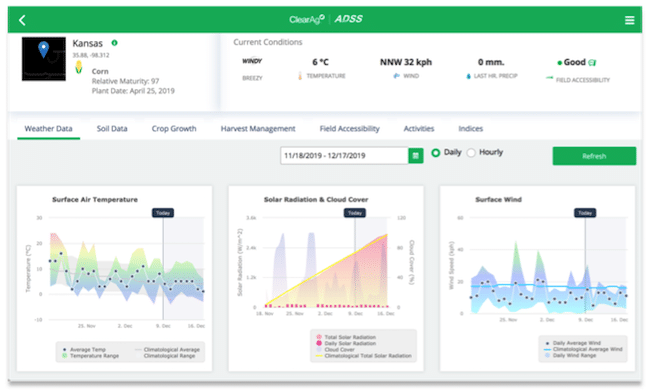Toggle Average Temp legend entry

click(85, 349)
